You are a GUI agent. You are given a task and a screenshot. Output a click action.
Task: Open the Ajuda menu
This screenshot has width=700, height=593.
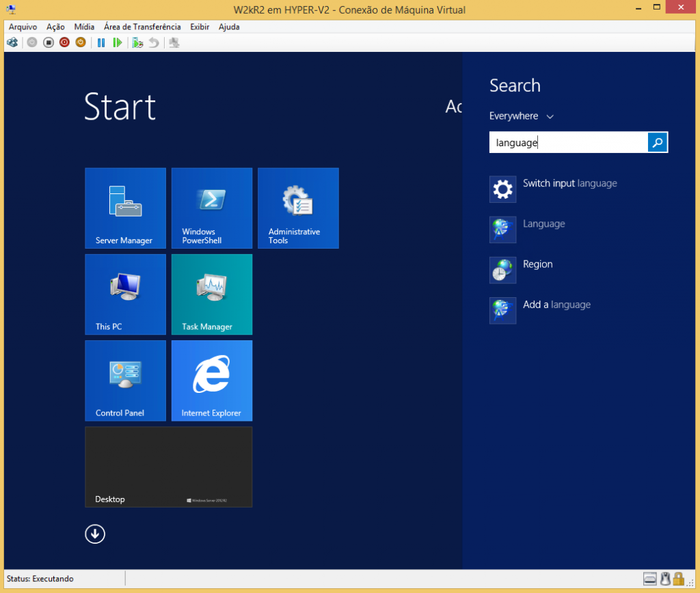click(229, 27)
